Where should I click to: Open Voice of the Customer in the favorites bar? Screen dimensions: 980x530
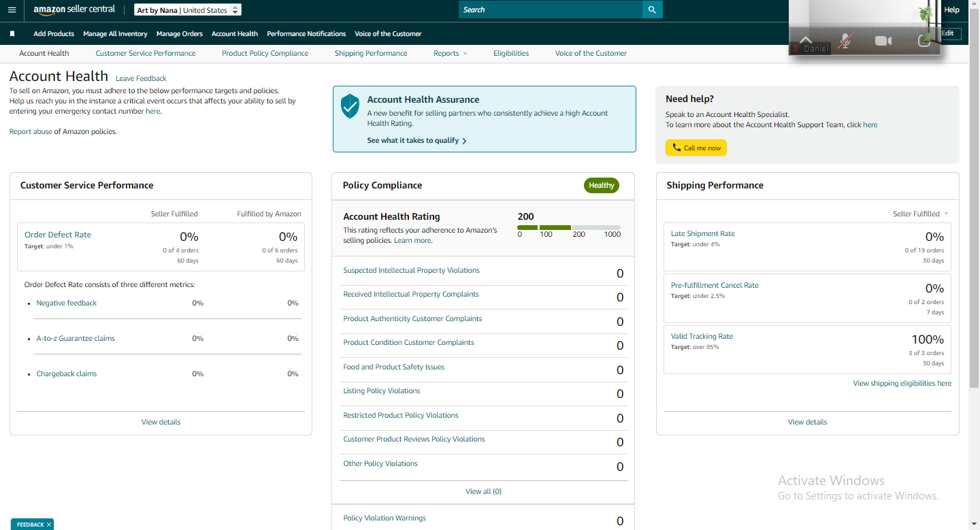pyautogui.click(x=388, y=33)
